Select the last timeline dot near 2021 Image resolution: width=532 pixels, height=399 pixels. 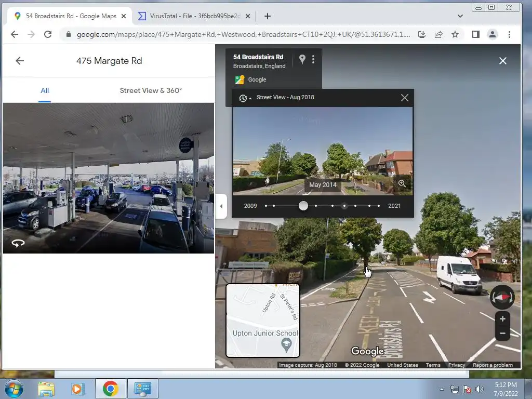click(x=379, y=206)
